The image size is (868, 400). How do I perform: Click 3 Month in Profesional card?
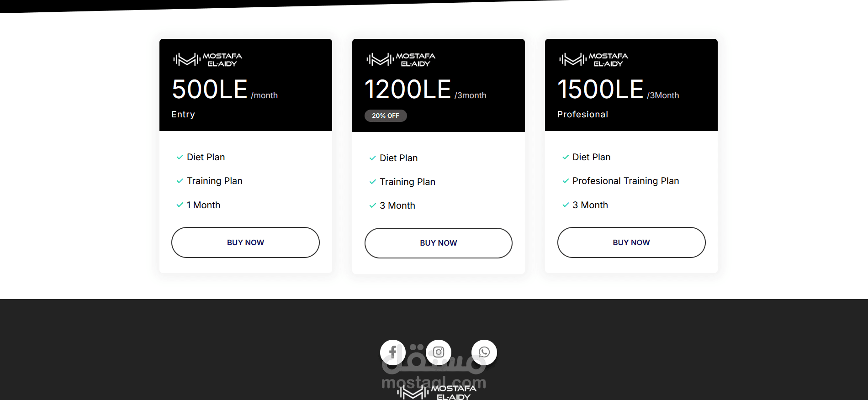[x=590, y=205]
